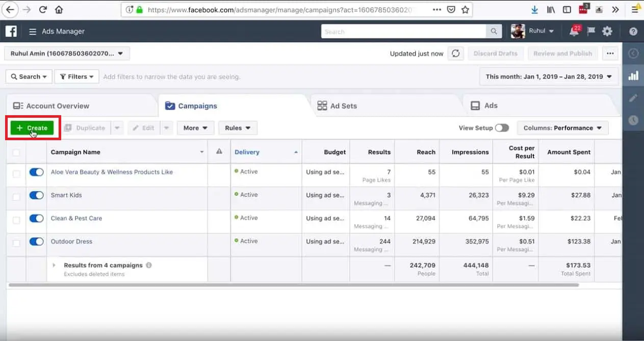Image resolution: width=644 pixels, height=341 pixels.
Task: Open the More dropdown
Action: tap(196, 128)
